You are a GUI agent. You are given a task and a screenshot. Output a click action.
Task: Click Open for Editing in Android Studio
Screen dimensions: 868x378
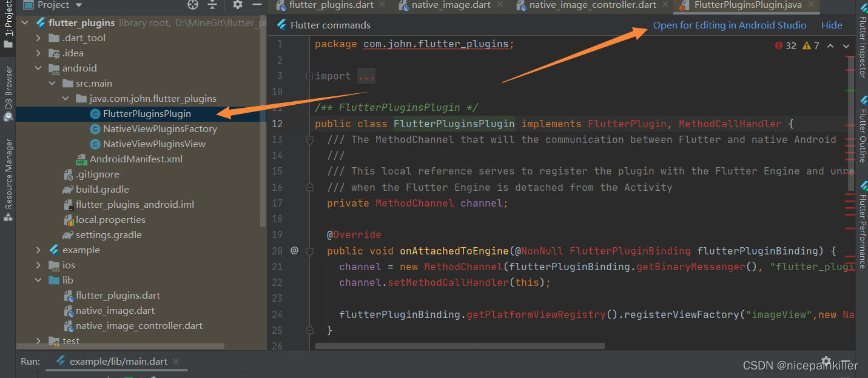tap(730, 25)
